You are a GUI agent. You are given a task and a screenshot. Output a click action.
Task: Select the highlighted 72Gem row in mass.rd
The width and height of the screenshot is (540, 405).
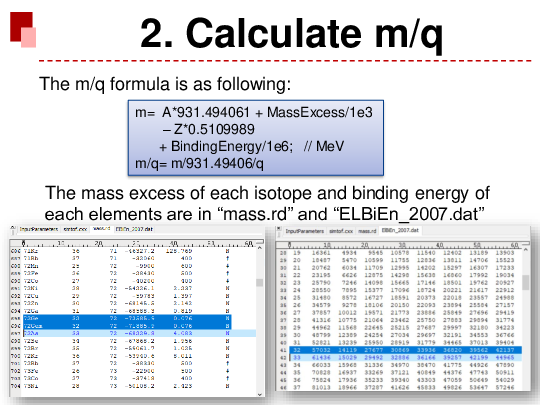[127, 326]
